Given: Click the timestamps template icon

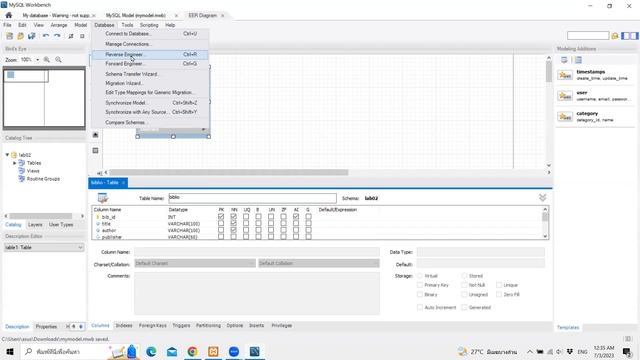Looking at the screenshot, I should (565, 75).
